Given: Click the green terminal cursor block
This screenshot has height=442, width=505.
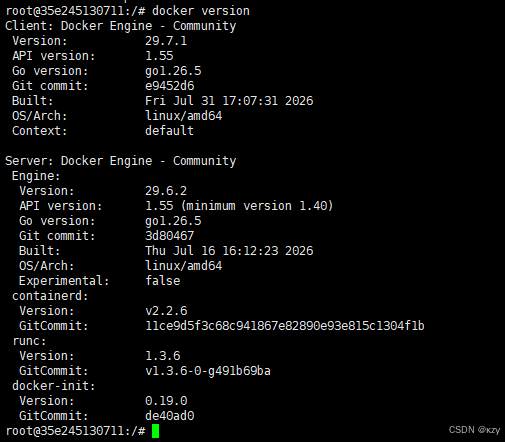Looking at the screenshot, I should click(x=155, y=431).
